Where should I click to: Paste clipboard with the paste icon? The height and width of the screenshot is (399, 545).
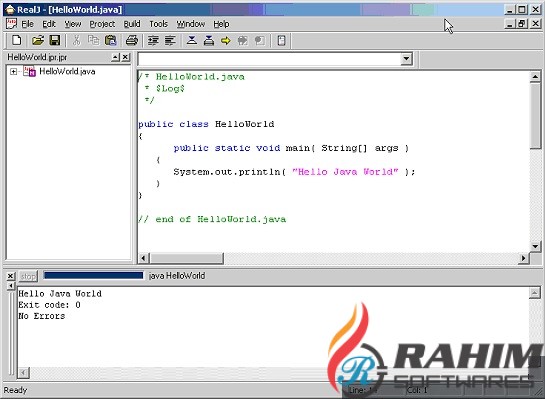click(x=111, y=40)
